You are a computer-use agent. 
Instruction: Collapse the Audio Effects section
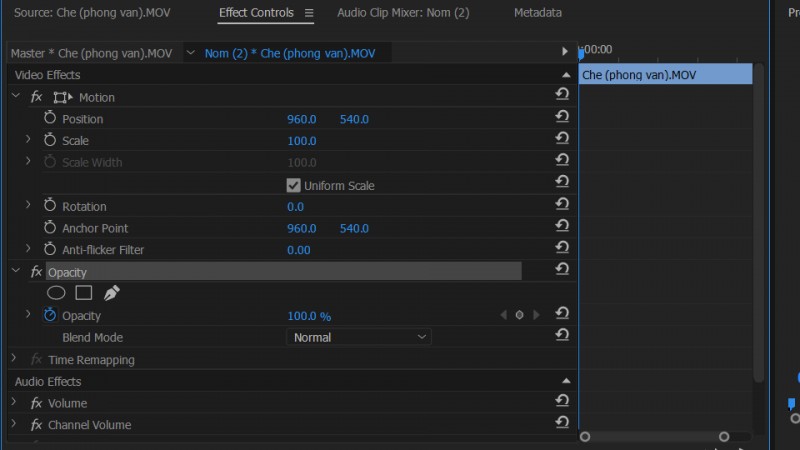tap(566, 381)
